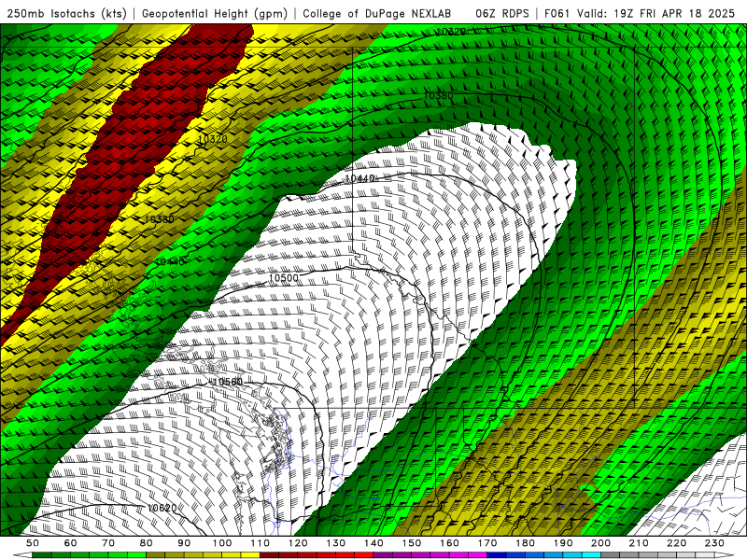Click the 'F061' forecast hour label
The width and height of the screenshot is (747, 560).
coord(557,13)
